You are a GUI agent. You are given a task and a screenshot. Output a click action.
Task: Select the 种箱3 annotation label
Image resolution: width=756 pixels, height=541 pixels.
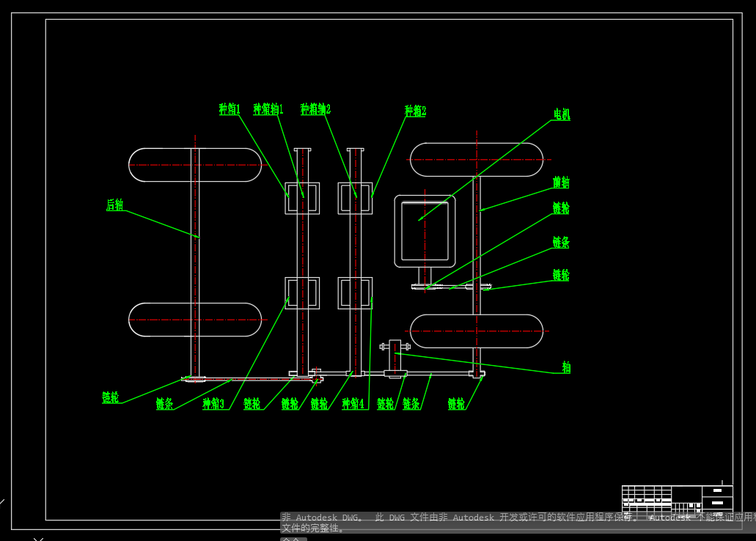click(x=213, y=404)
